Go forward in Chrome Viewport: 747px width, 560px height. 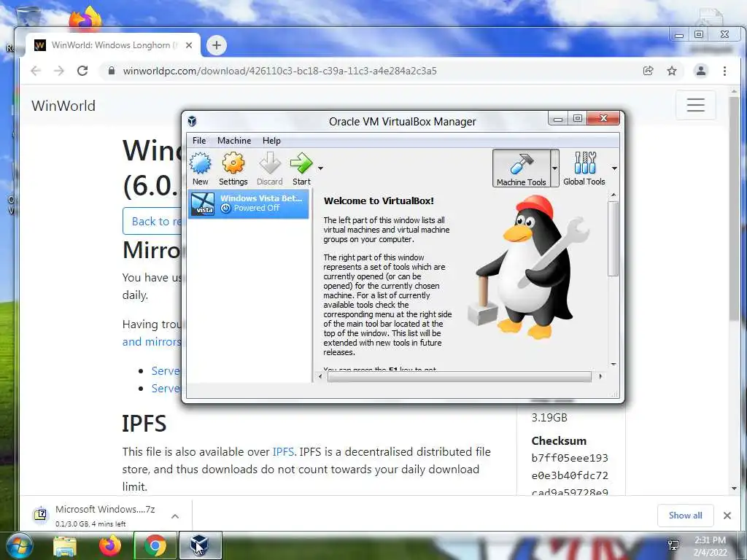pyautogui.click(x=59, y=71)
